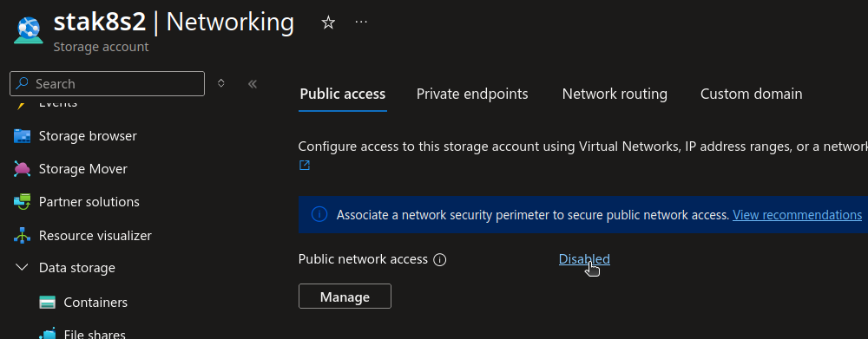This screenshot has width=868, height=339.
Task: Click the Disabled link
Action: 584,259
